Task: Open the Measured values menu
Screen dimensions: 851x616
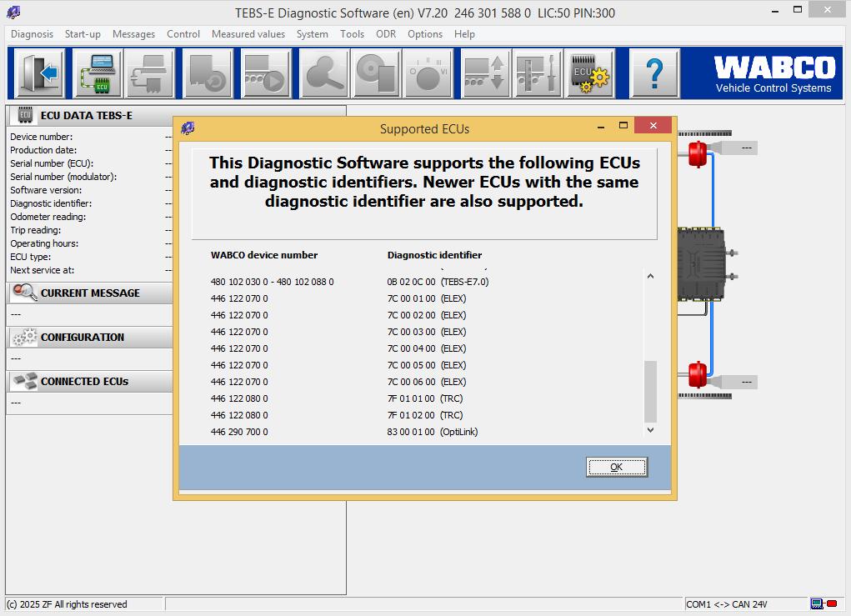Action: tap(248, 34)
